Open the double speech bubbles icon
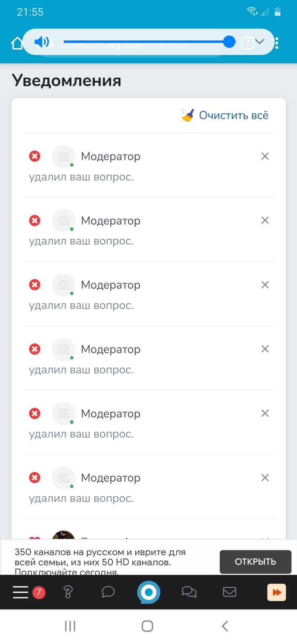297x644 pixels. click(x=189, y=592)
